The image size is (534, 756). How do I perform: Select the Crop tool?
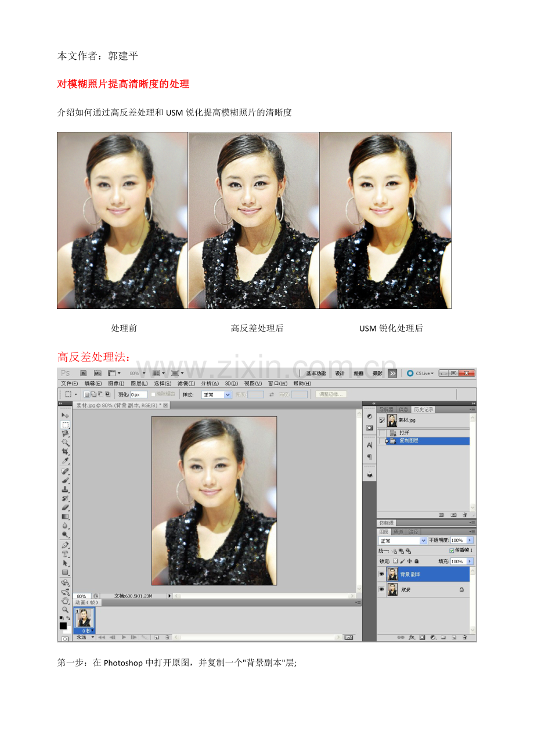click(x=65, y=451)
